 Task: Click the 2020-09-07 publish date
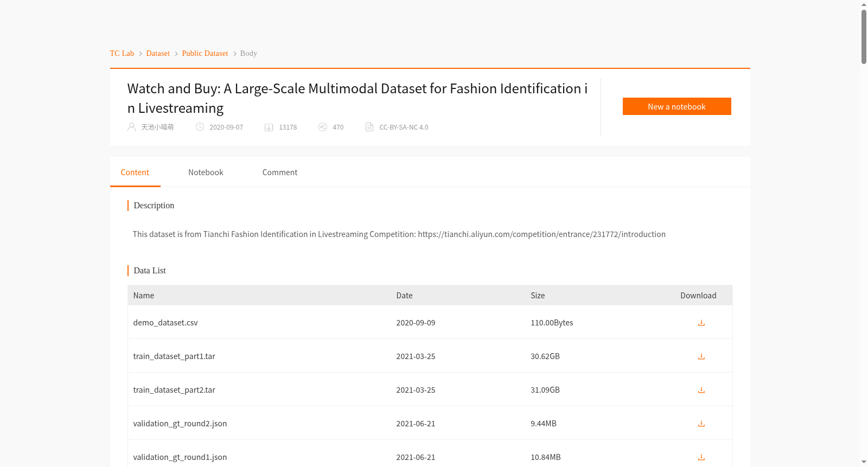[x=226, y=127]
